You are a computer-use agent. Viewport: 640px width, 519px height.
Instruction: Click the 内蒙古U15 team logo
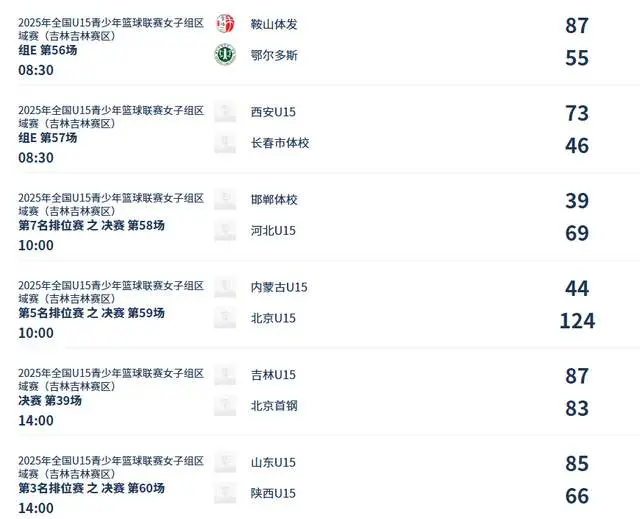point(225,287)
